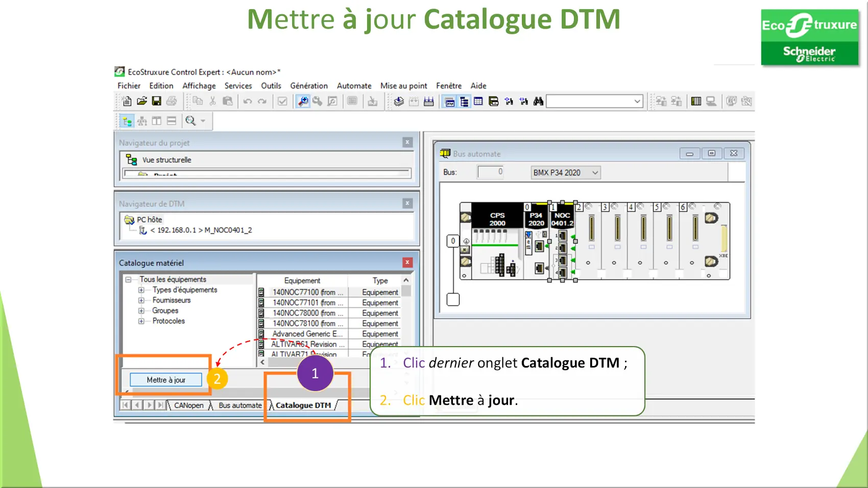Click the first-tab navigation arrow

click(126, 405)
